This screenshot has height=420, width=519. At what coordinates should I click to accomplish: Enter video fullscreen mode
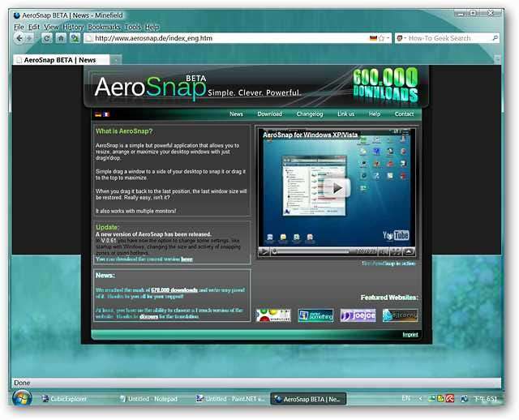click(397, 252)
